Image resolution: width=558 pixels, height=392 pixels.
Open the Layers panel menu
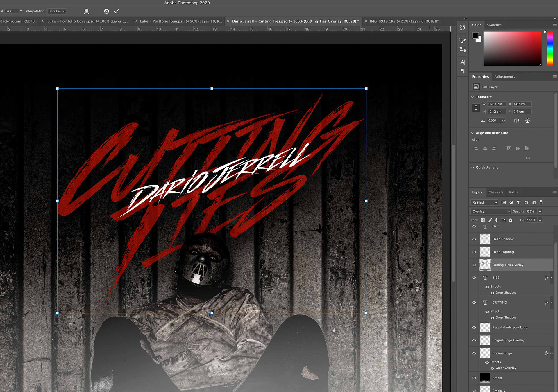pyautogui.click(x=555, y=192)
